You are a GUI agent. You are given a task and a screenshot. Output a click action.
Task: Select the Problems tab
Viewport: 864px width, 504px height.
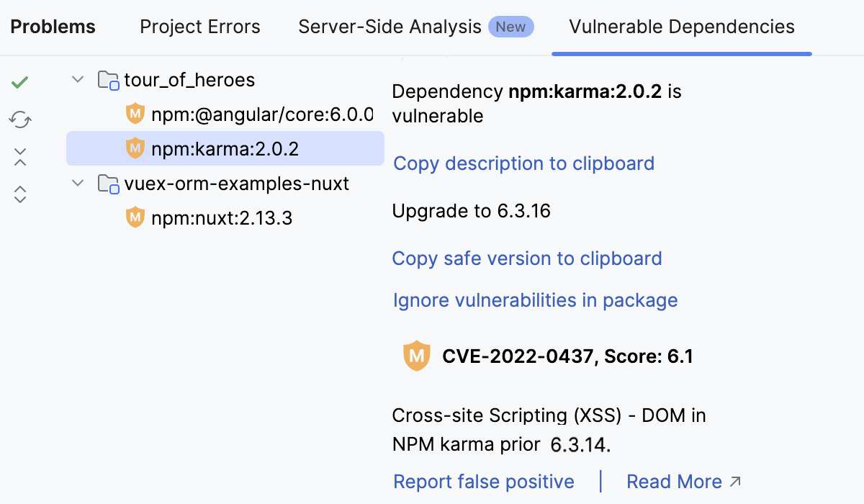52,27
